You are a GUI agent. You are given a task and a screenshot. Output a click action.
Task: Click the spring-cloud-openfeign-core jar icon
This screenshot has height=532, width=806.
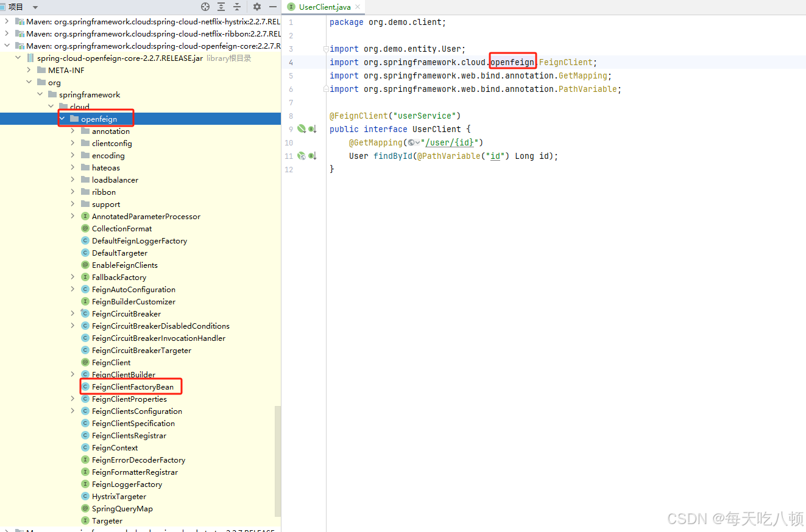(x=30, y=58)
